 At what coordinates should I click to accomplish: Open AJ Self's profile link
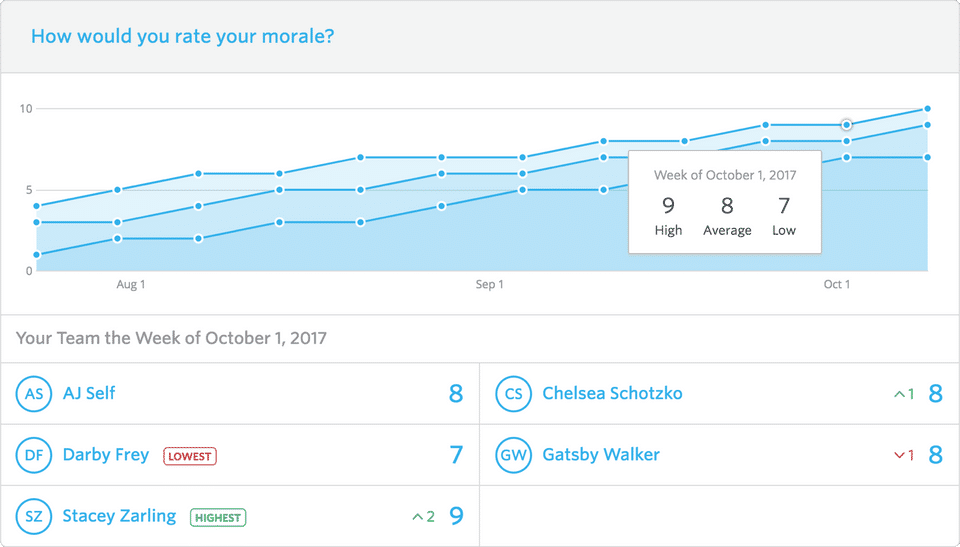89,393
